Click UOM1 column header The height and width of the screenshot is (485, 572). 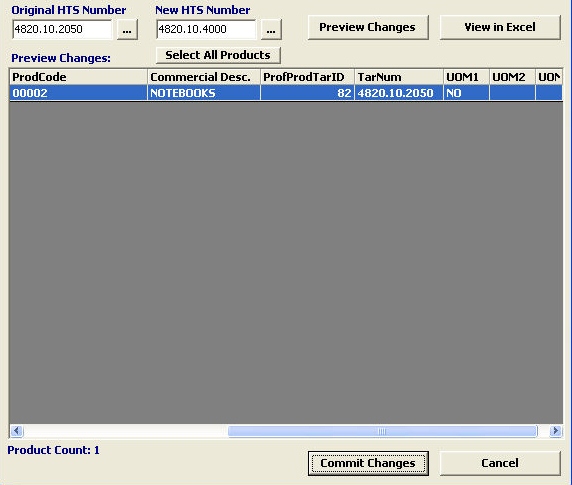[x=466, y=77]
